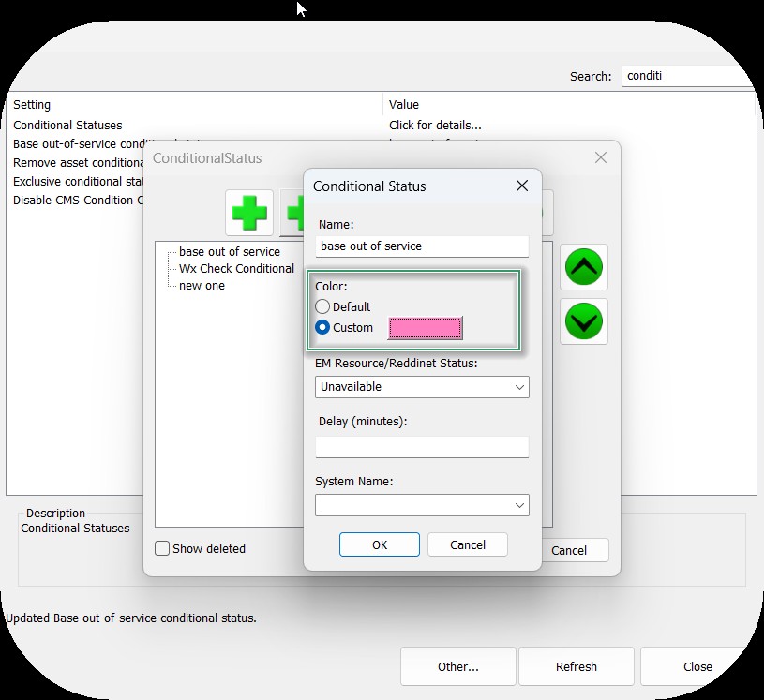Confirm with the OK button
The image size is (764, 700).
tap(379, 544)
